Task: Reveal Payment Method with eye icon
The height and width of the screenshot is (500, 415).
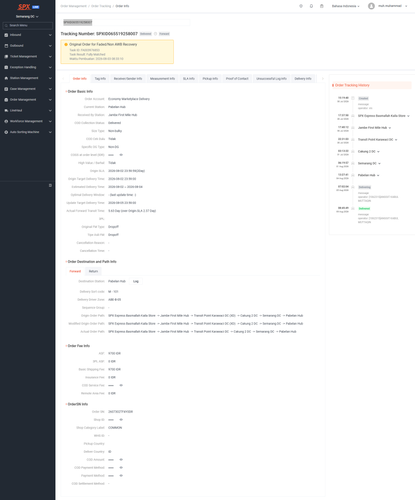Action: click(121, 476)
